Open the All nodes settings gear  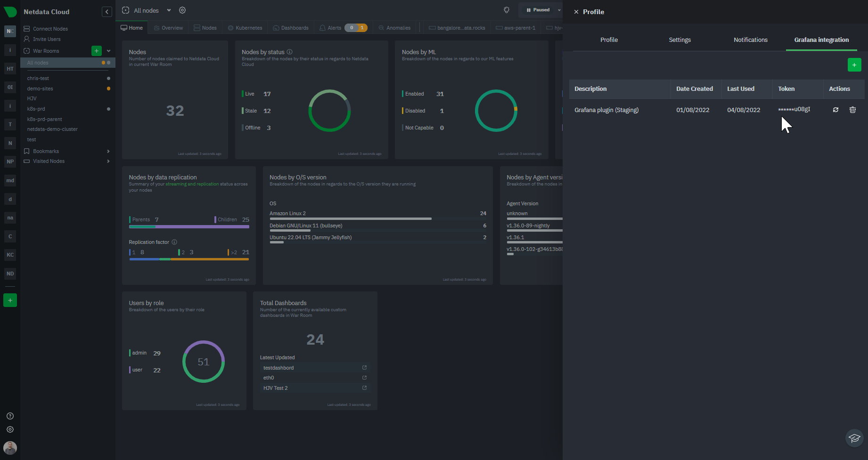coord(182,10)
